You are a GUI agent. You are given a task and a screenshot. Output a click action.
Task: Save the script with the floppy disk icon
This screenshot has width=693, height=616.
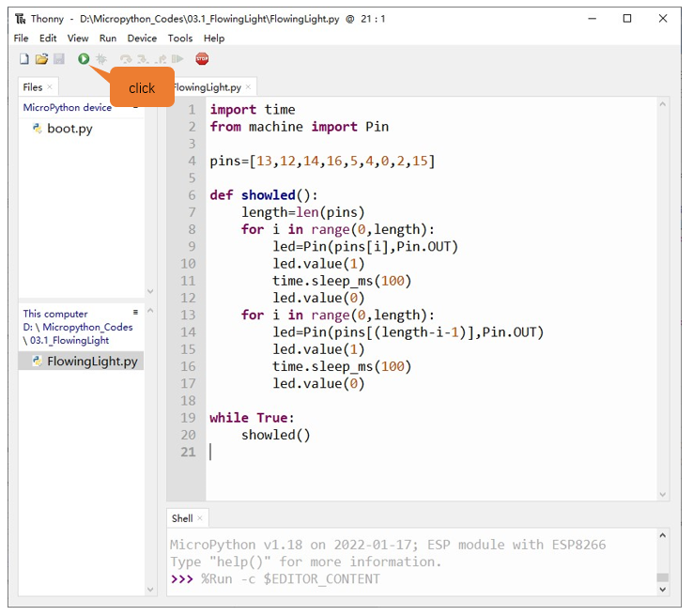coord(59,59)
